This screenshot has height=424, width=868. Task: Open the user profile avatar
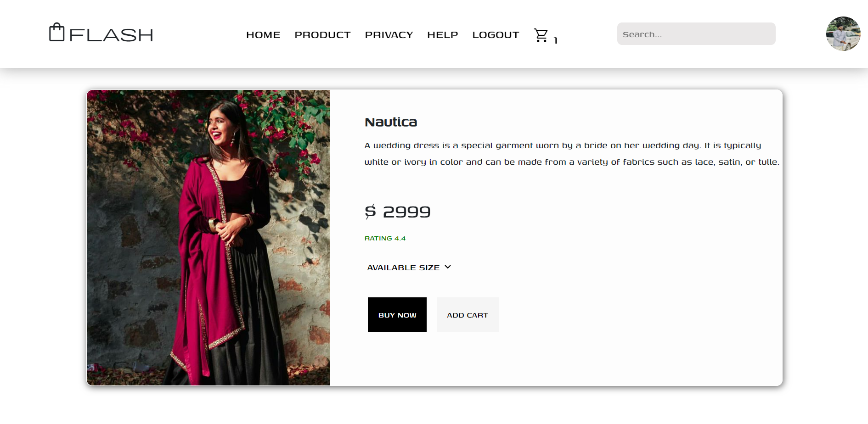point(843,34)
